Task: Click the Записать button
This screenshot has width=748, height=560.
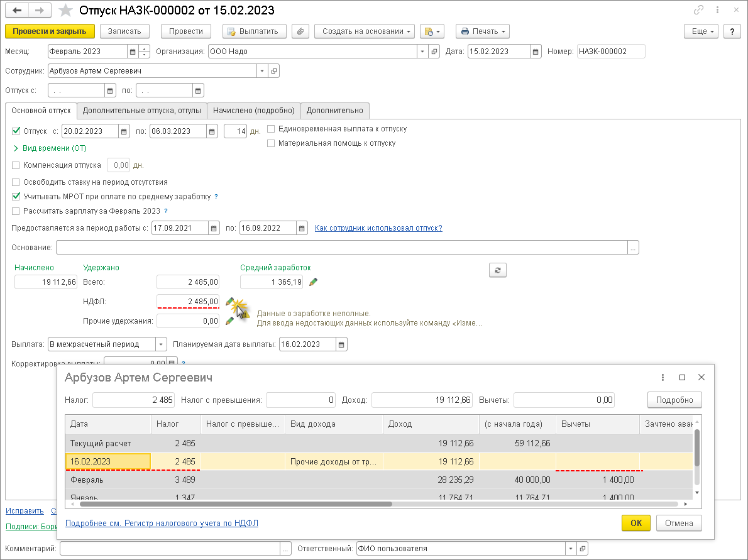Action: pos(124,31)
